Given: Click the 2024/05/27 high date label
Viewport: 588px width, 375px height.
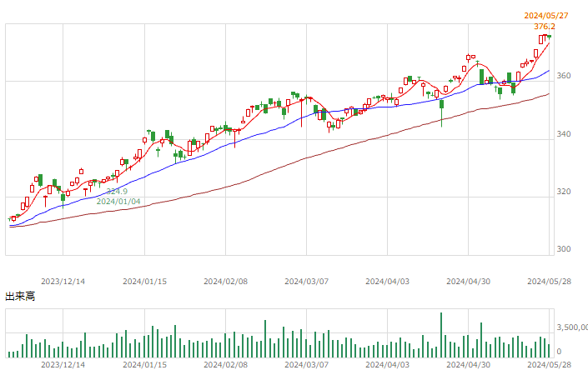Looking at the screenshot, I should point(546,16).
